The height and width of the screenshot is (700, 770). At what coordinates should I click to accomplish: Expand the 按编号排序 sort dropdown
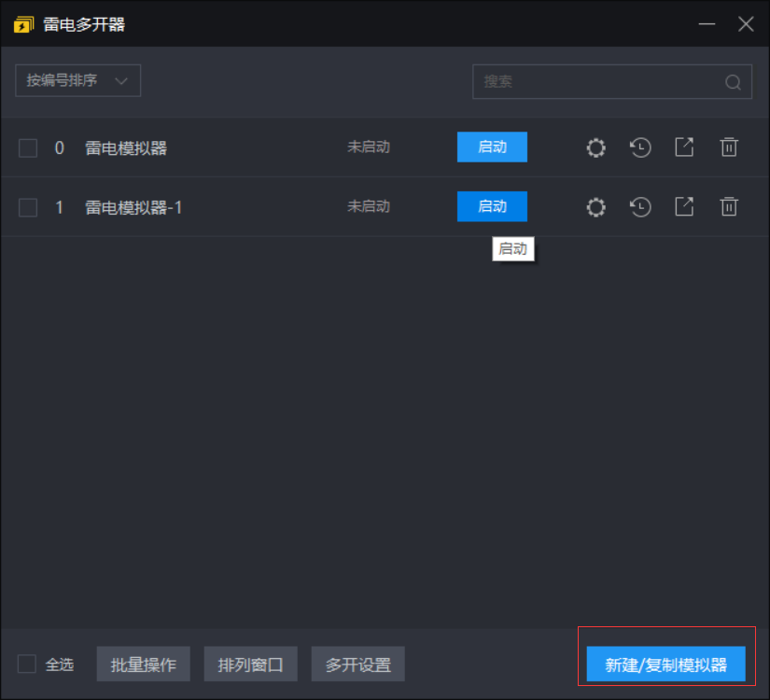click(78, 80)
